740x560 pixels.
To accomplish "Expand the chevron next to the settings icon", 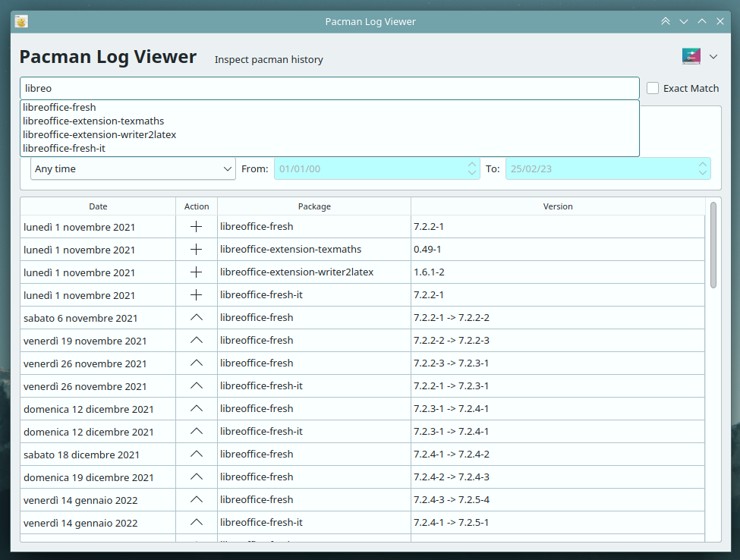I will 713,57.
